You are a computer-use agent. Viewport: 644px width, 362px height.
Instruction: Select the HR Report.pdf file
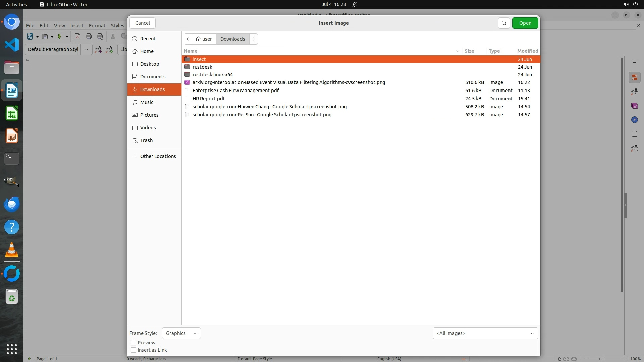(209, 99)
